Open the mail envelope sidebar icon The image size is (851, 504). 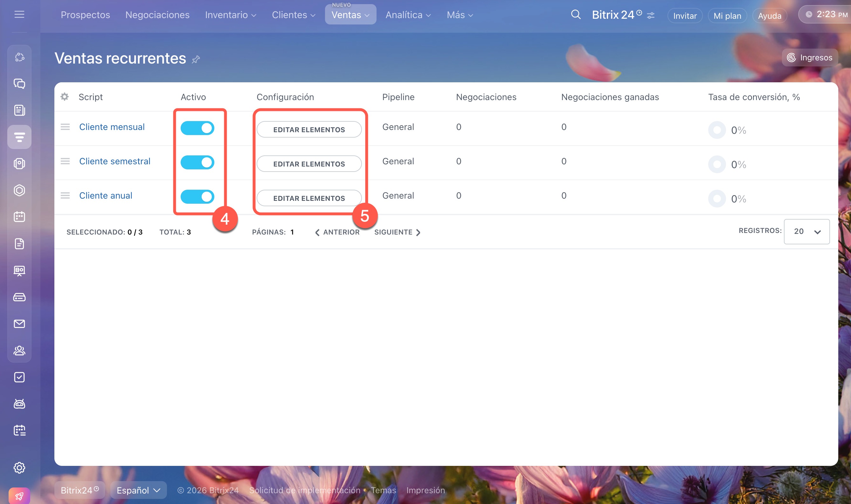point(19,324)
